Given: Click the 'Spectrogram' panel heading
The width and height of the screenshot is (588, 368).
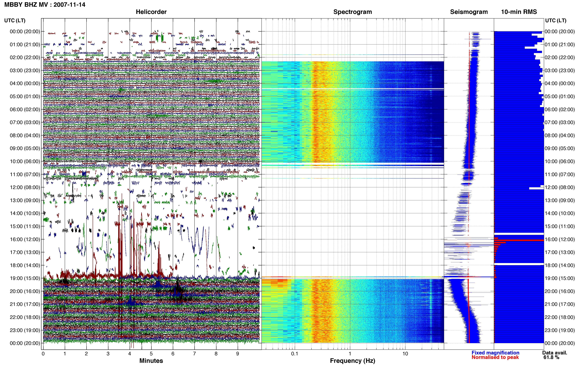Looking at the screenshot, I should pos(352,12).
